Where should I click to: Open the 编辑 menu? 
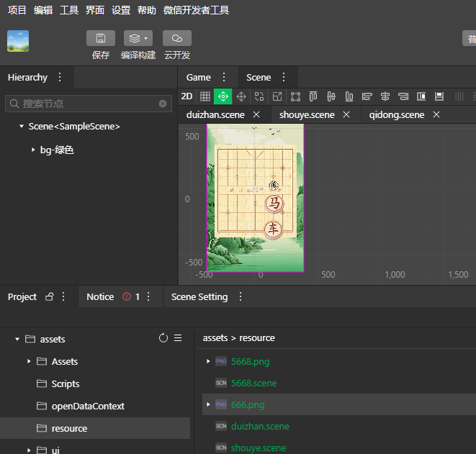(x=43, y=10)
